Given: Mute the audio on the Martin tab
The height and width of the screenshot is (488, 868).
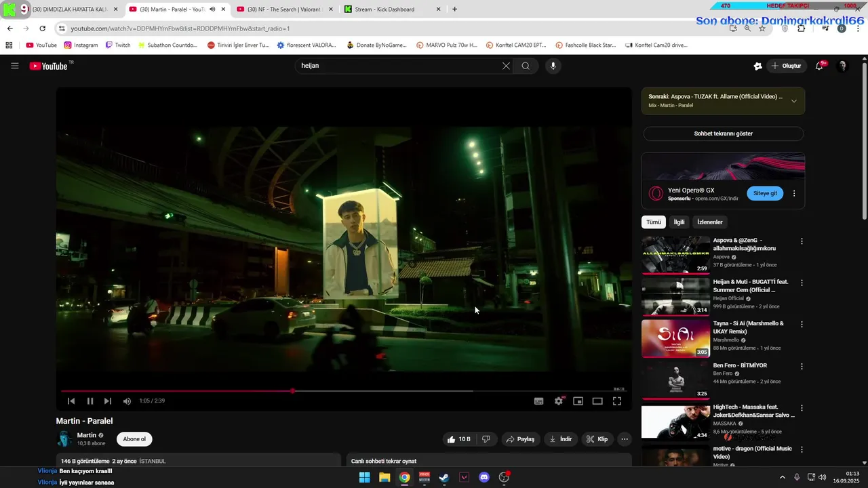Looking at the screenshot, I should tap(212, 9).
